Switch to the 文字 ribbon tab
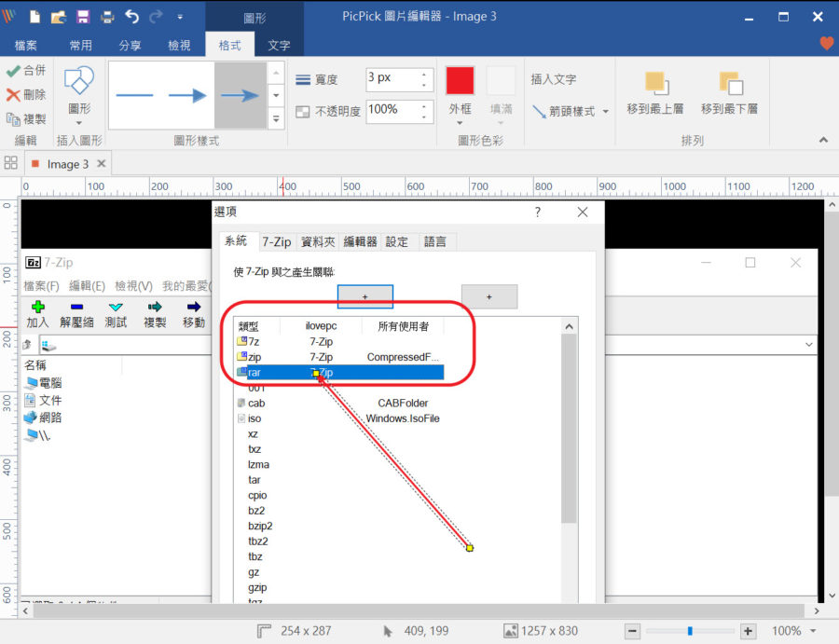The image size is (839, 644). (279, 46)
